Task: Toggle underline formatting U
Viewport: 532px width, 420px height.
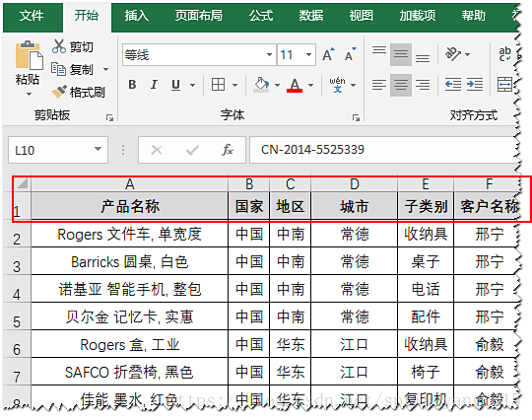Action: [x=175, y=84]
